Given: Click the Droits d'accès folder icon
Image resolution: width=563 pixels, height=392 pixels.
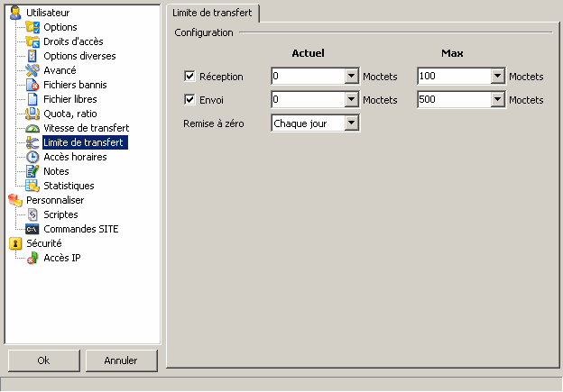Looking at the screenshot, I should point(33,41).
